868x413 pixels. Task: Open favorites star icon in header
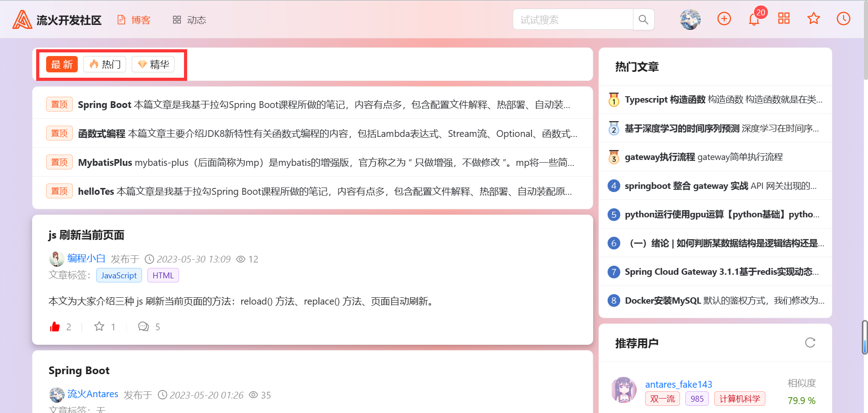coord(814,19)
